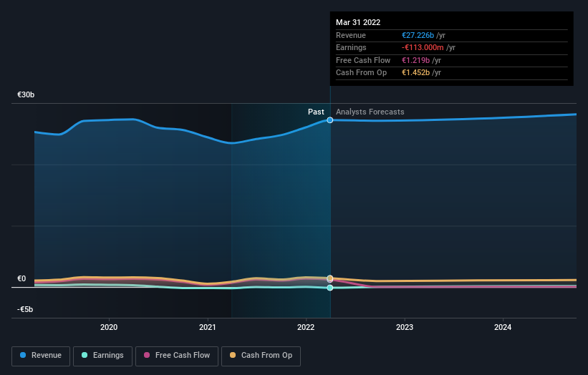Click the Earnings row label in tooltip

coord(351,47)
